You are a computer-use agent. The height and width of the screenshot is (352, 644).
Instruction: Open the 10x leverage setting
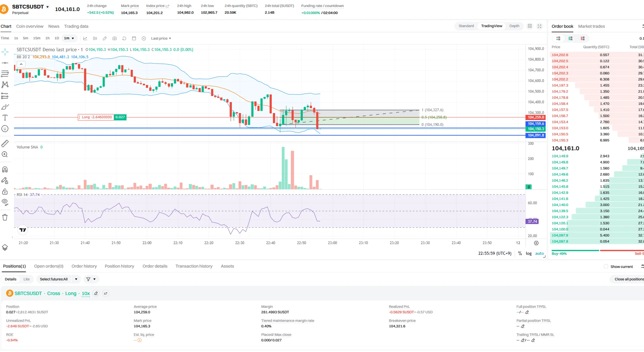click(86, 293)
